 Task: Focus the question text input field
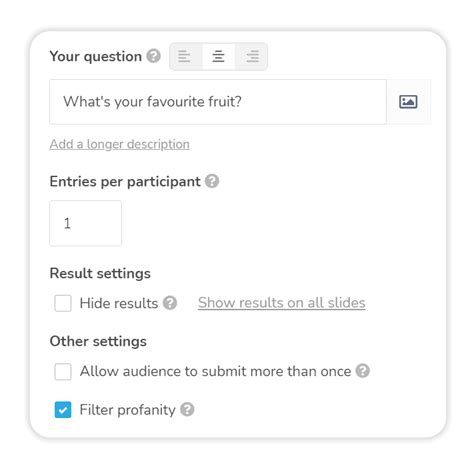(x=218, y=102)
